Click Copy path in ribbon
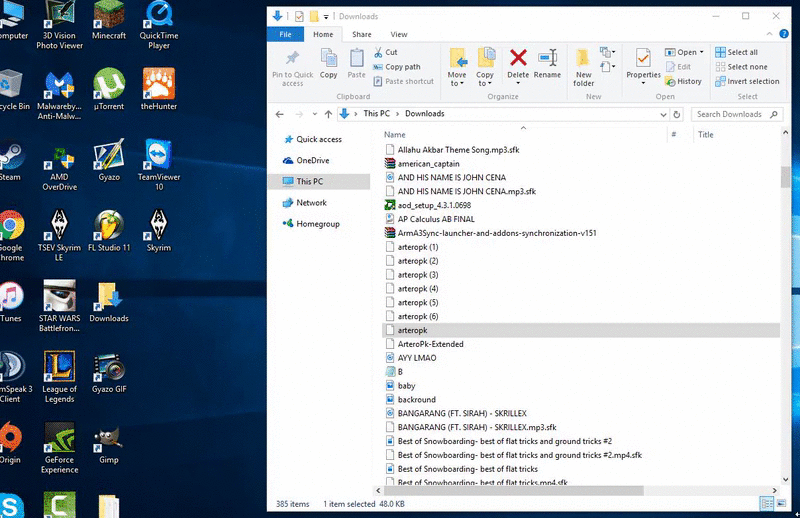The image size is (800, 518). pos(397,67)
